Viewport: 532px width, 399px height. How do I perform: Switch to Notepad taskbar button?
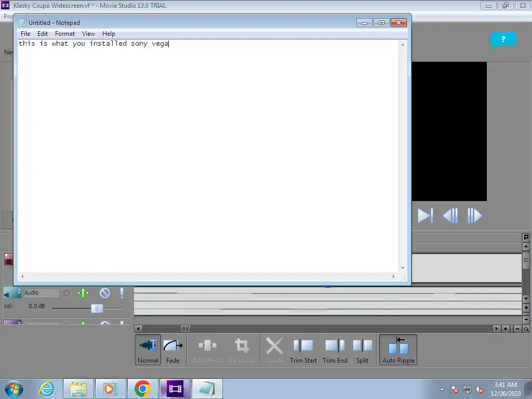pyautogui.click(x=207, y=389)
